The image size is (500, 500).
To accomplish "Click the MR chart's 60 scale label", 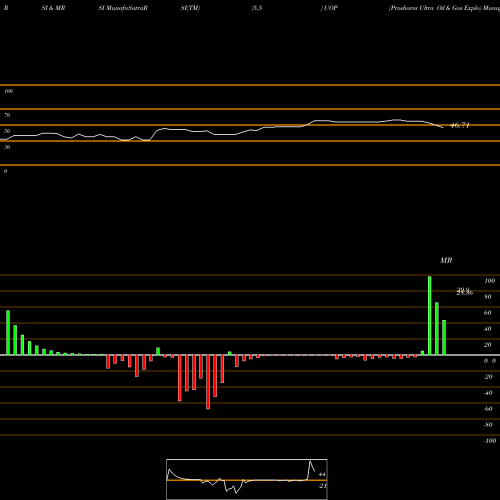I will pos(488,313).
